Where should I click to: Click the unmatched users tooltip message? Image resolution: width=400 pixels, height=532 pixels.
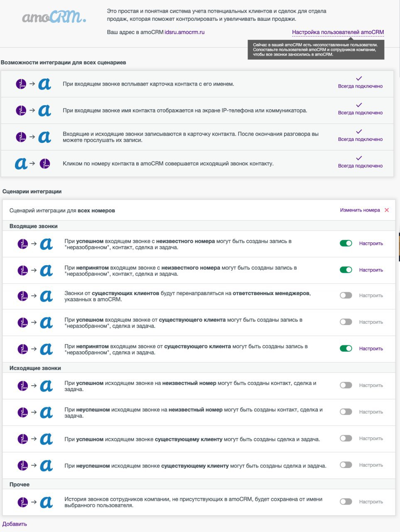pos(316,49)
